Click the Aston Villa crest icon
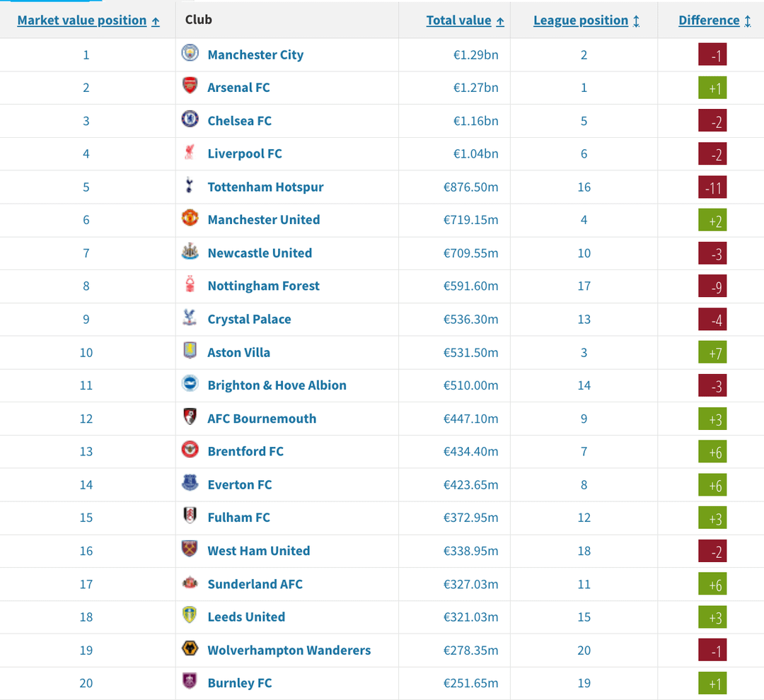Image resolution: width=764 pixels, height=700 pixels. point(190,351)
